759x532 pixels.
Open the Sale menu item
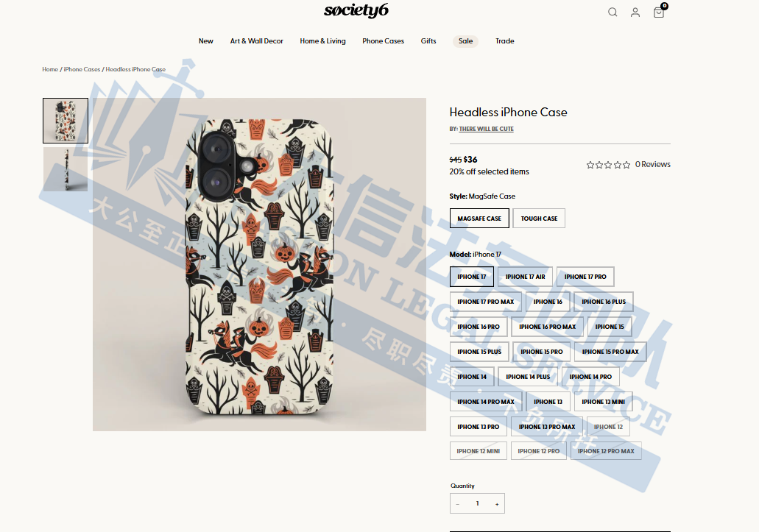click(x=466, y=41)
